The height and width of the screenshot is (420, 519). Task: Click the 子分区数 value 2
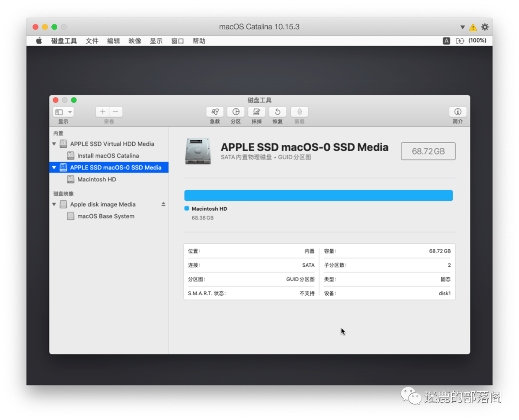pyautogui.click(x=449, y=265)
